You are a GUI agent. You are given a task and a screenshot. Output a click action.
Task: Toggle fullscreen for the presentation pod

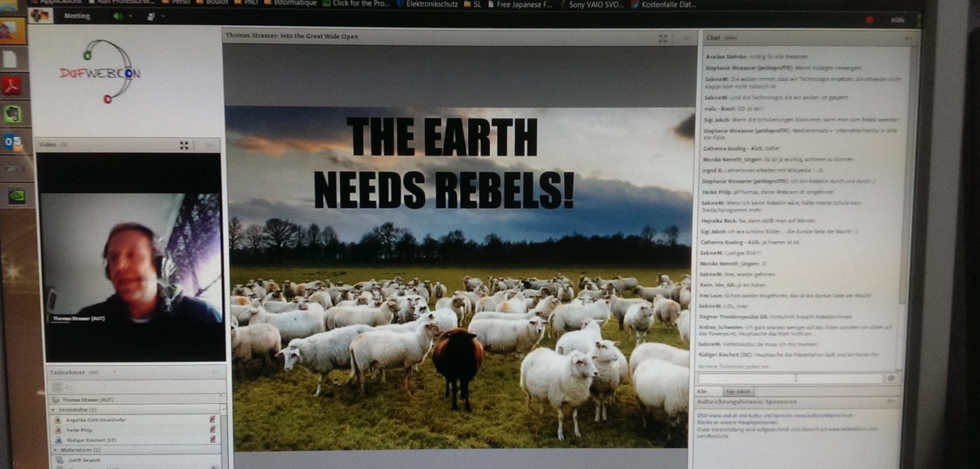(663, 38)
